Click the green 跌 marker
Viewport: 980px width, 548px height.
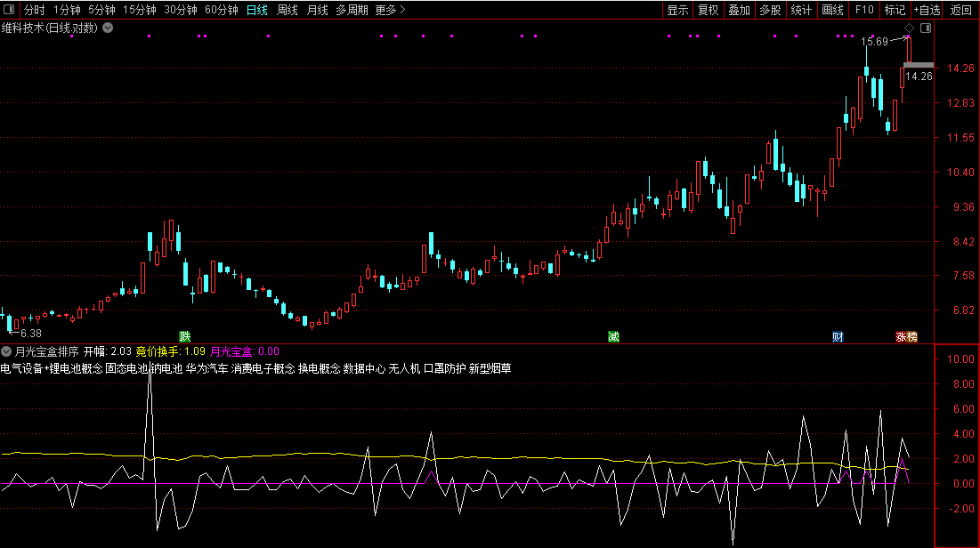(x=184, y=337)
